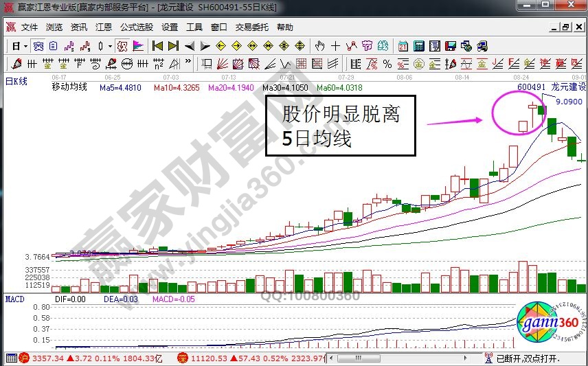Image resolution: width=588 pixels, height=366 pixels.
Task: Expand the candlestick chart type dropdown
Action: tap(110, 46)
